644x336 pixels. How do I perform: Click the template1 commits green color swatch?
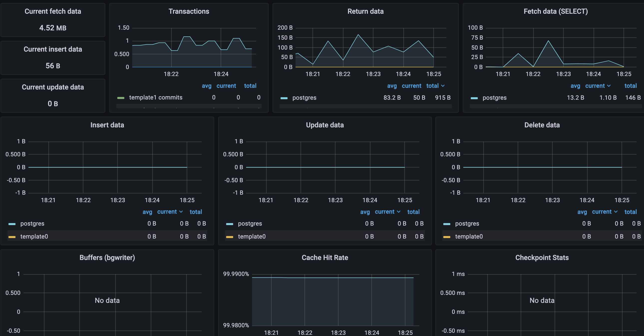tap(121, 98)
